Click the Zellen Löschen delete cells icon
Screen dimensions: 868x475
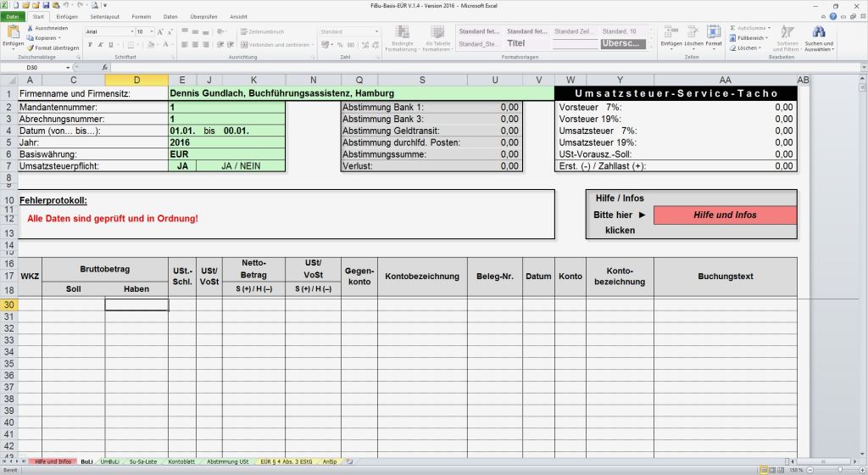(693, 32)
